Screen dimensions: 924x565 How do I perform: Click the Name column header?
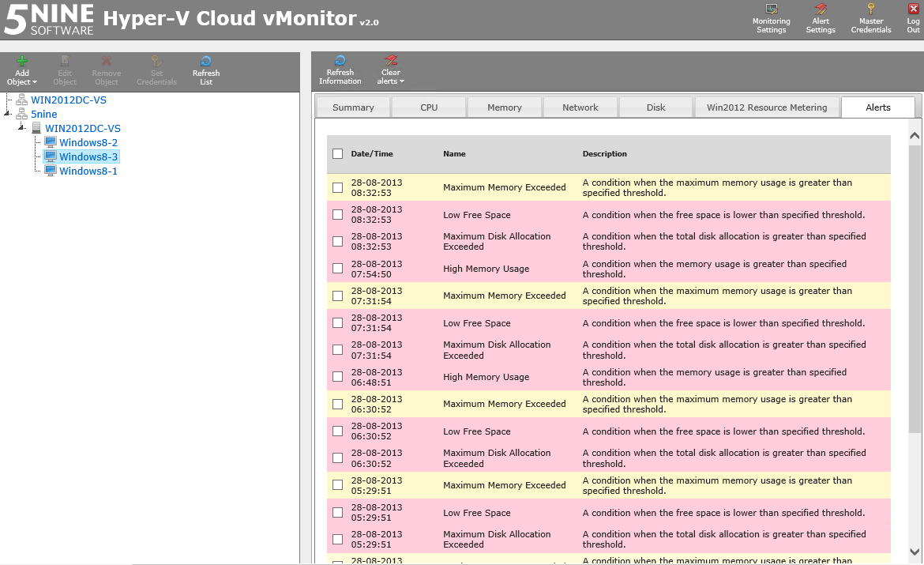click(x=454, y=154)
